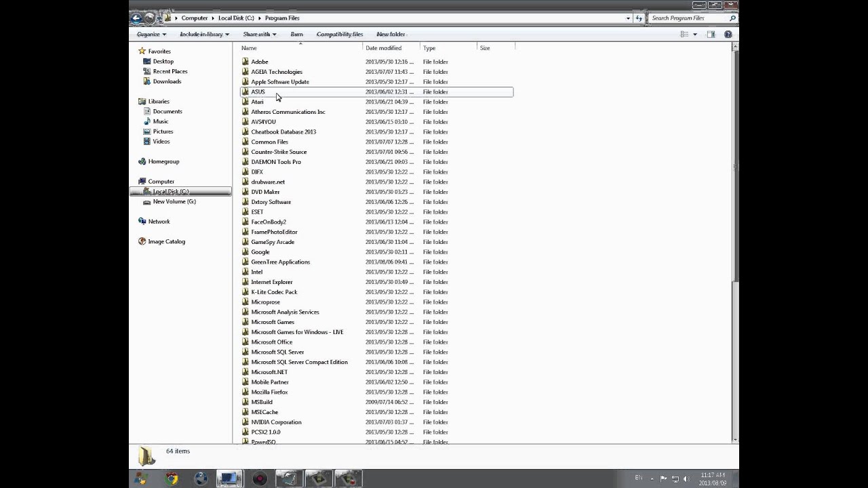Select Pictures library in sidebar
The height and width of the screenshot is (488, 868).
click(163, 131)
